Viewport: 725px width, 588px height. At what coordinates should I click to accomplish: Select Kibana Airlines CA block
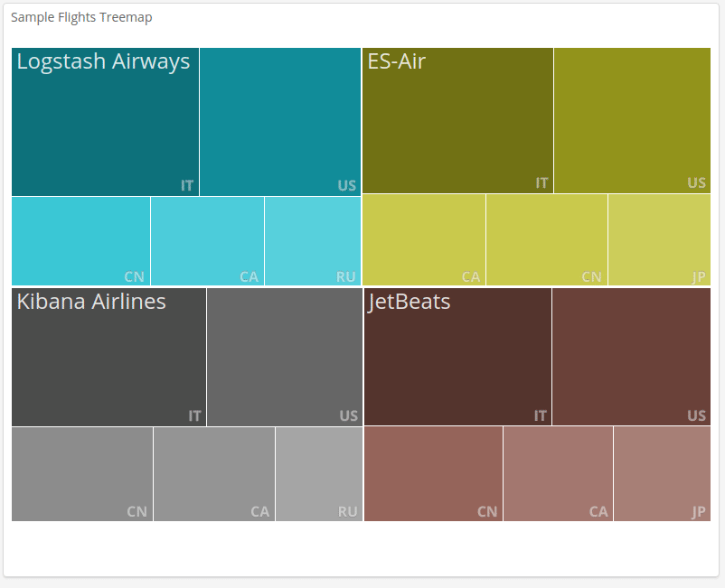click(214, 474)
